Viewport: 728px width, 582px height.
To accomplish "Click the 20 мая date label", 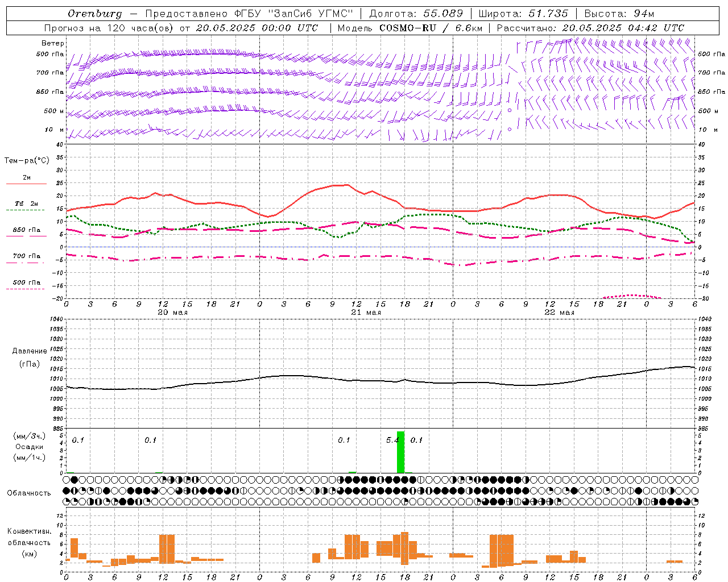I will pyautogui.click(x=172, y=313).
